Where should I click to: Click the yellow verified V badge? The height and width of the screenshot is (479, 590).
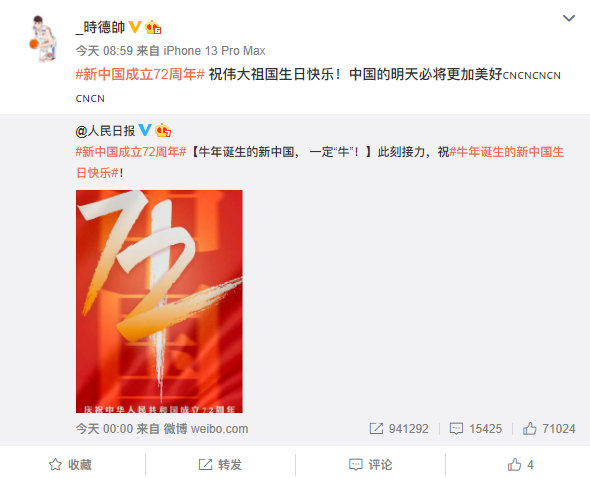click(x=135, y=27)
